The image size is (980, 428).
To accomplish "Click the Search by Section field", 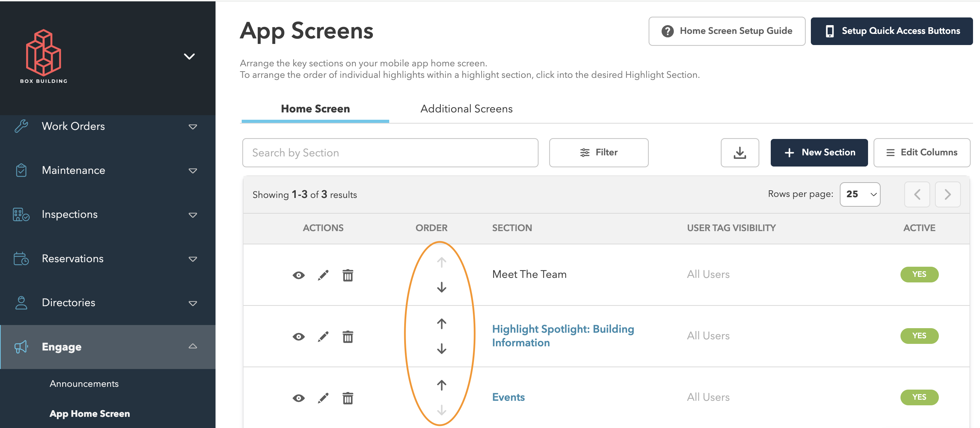I will point(390,153).
